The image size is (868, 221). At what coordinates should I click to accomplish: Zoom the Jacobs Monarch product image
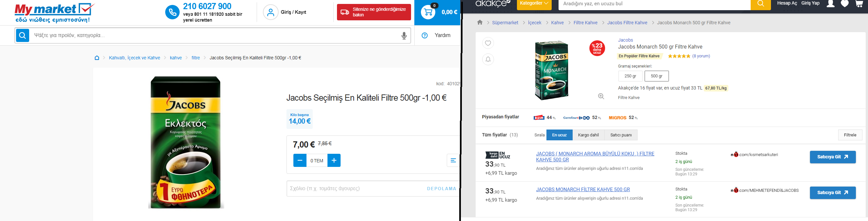coord(601,96)
